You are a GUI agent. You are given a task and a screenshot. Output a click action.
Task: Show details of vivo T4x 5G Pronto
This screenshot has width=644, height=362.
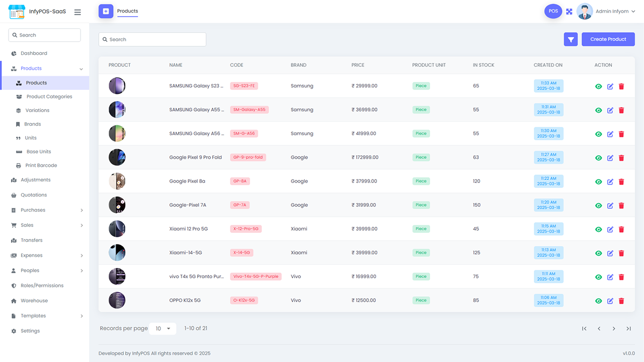[598, 277]
